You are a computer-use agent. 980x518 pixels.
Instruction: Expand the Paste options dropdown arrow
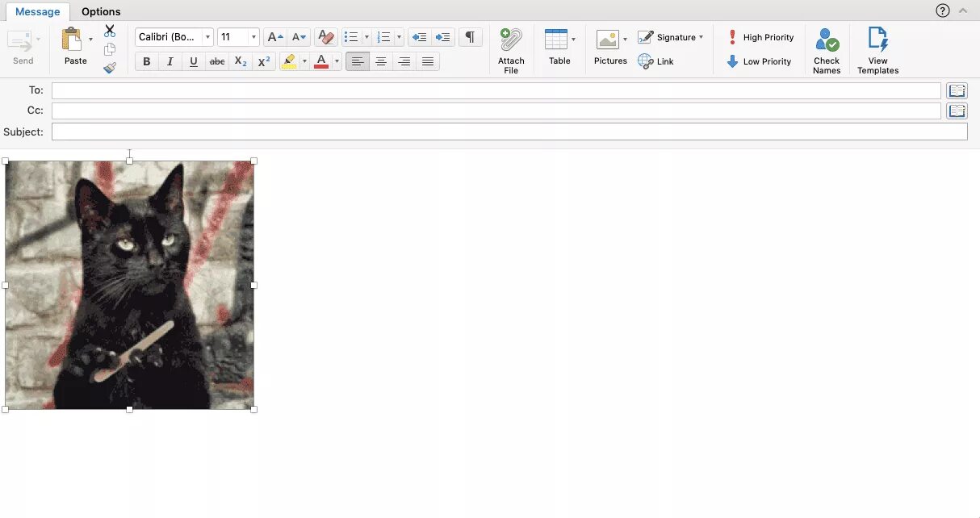(90, 39)
